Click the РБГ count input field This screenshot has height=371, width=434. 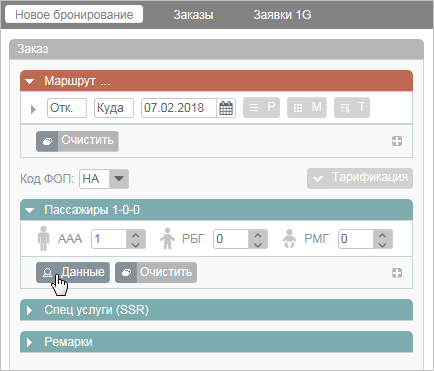[231, 239]
